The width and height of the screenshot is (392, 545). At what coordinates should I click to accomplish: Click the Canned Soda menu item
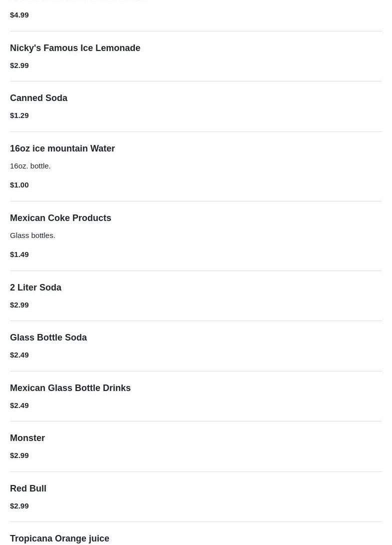click(38, 98)
